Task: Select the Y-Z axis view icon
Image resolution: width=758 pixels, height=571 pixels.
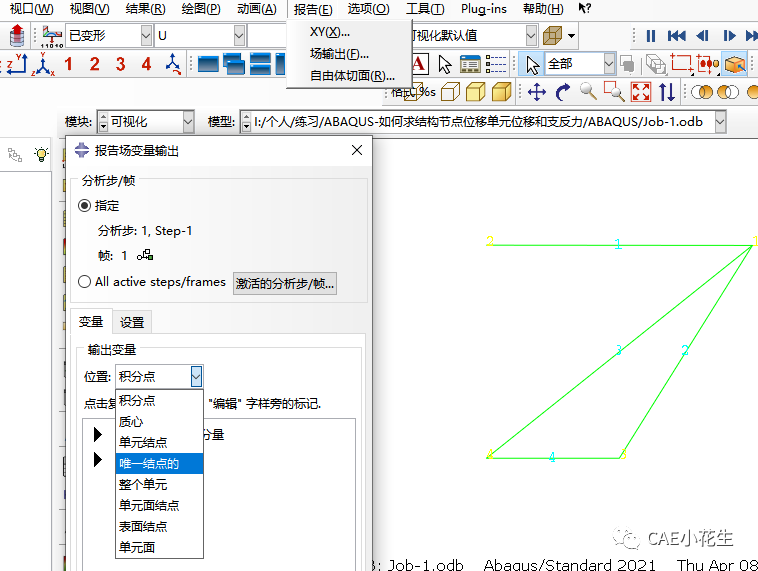Action: (x=17, y=64)
